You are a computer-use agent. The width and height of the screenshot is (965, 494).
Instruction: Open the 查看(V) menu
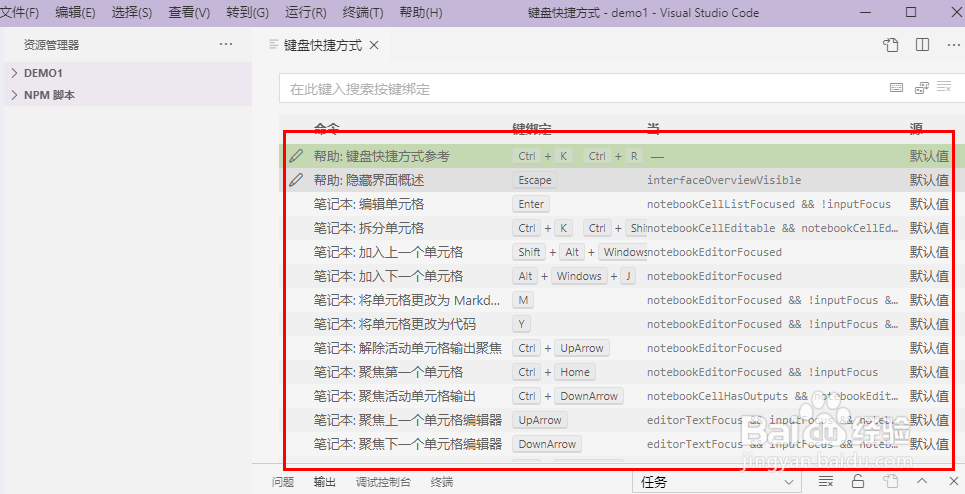click(x=189, y=13)
